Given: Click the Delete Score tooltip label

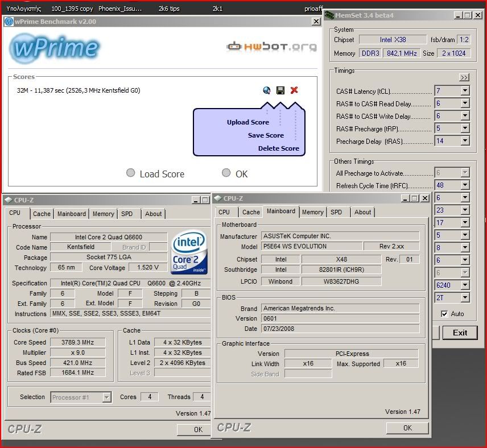Looking at the screenshot, I should [279, 148].
